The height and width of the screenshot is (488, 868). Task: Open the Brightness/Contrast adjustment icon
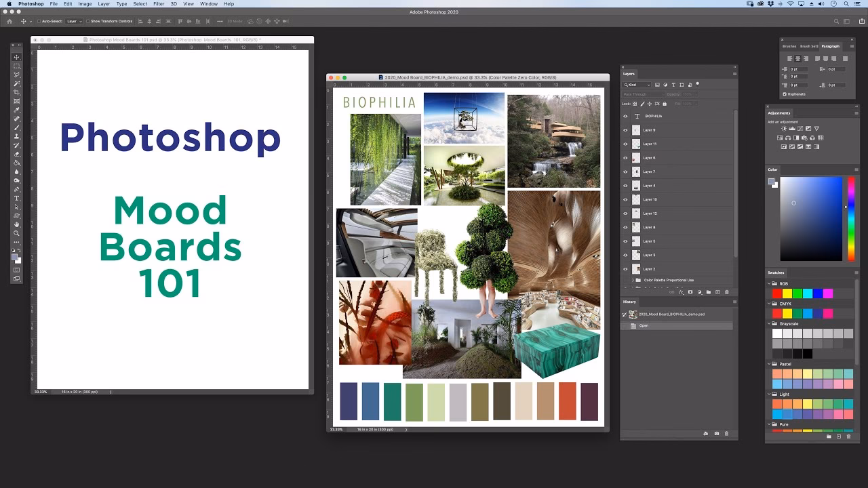point(784,128)
